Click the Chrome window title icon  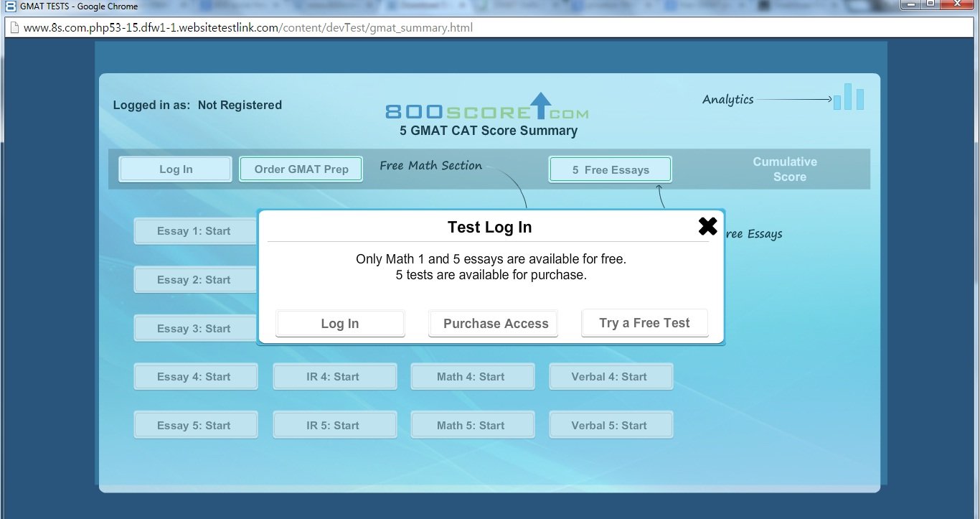point(10,6)
